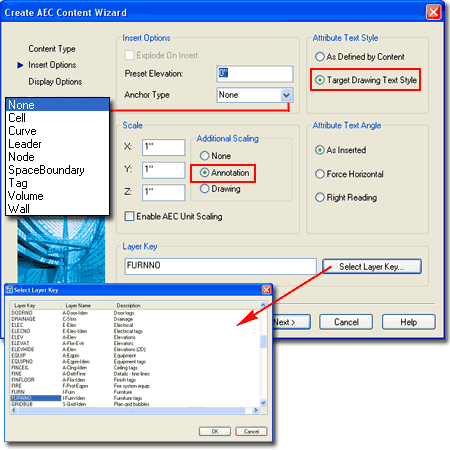Screen dimensions: 450x450
Task: Choose SpaceBoundary in the anchor list
Action: [46, 170]
